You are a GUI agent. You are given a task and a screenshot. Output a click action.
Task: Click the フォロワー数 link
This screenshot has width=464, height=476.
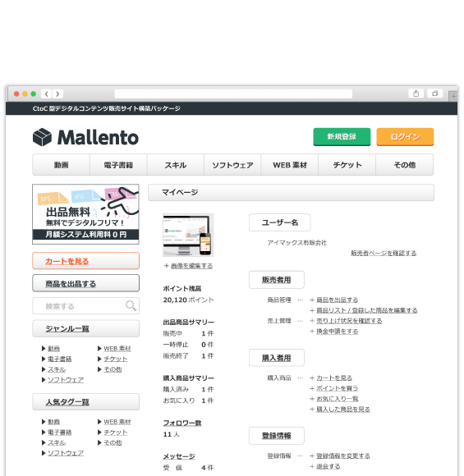click(182, 423)
